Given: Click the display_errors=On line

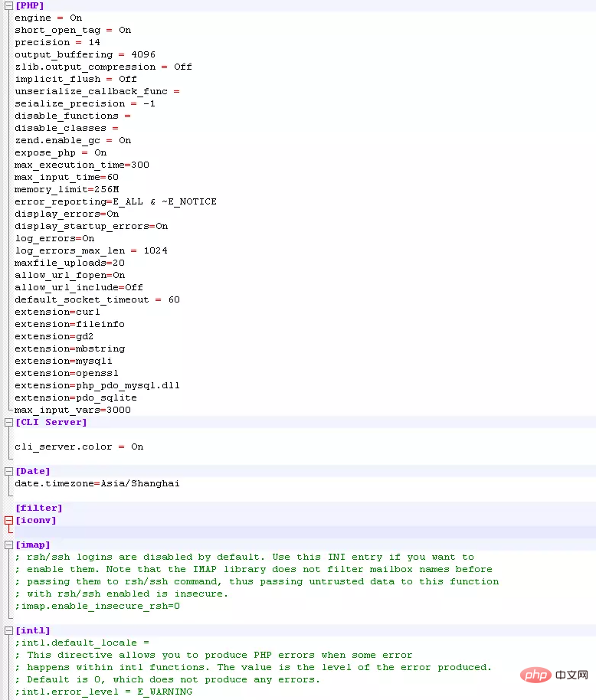Looking at the screenshot, I should point(67,214).
